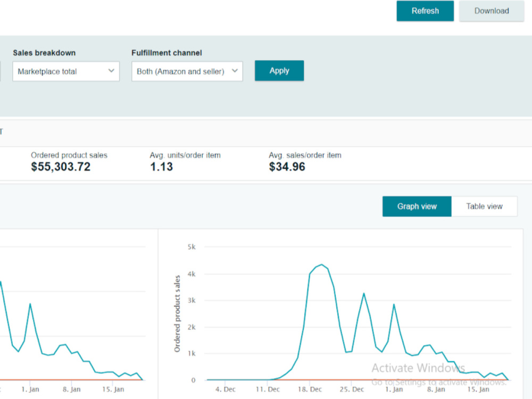The width and height of the screenshot is (532, 399).
Task: Click the 18. Dec axis label
Action: [310, 389]
